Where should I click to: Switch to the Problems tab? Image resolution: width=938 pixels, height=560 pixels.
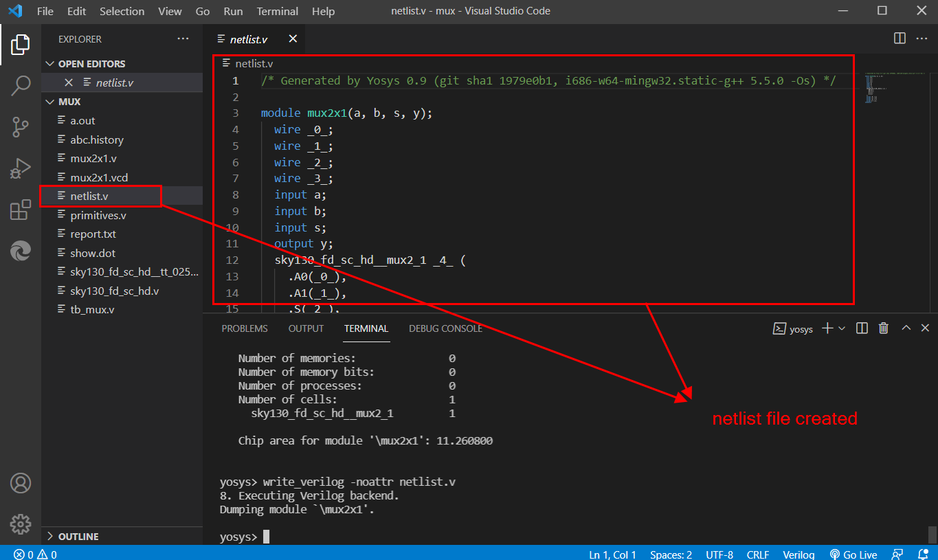(x=245, y=328)
